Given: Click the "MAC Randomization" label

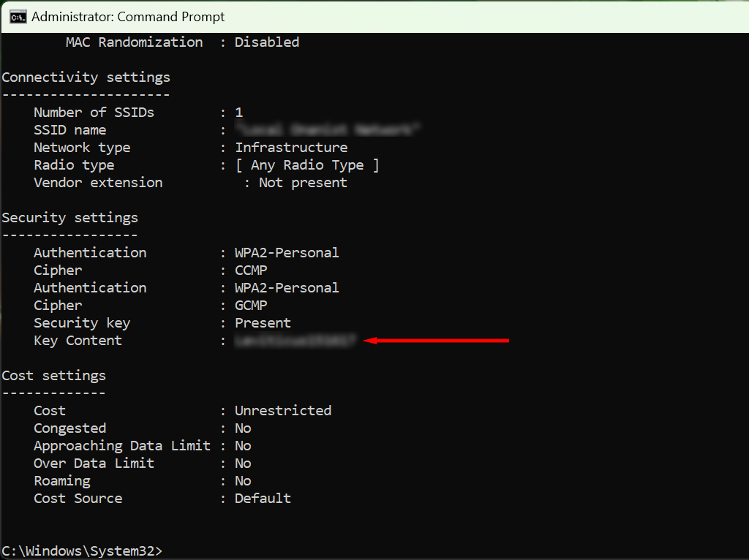Looking at the screenshot, I should coord(134,42).
